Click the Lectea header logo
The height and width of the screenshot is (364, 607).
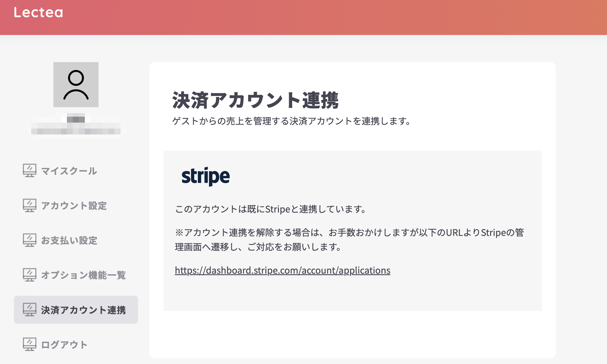(38, 12)
